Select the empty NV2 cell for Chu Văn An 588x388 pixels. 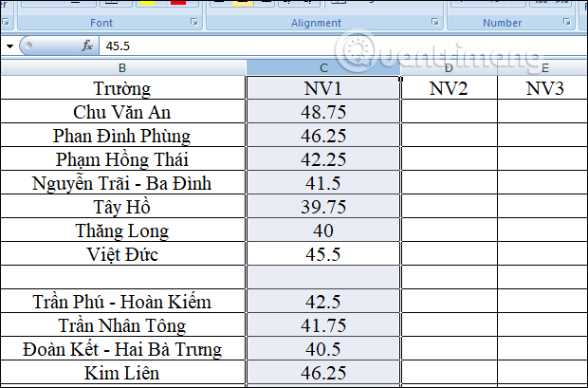450,111
